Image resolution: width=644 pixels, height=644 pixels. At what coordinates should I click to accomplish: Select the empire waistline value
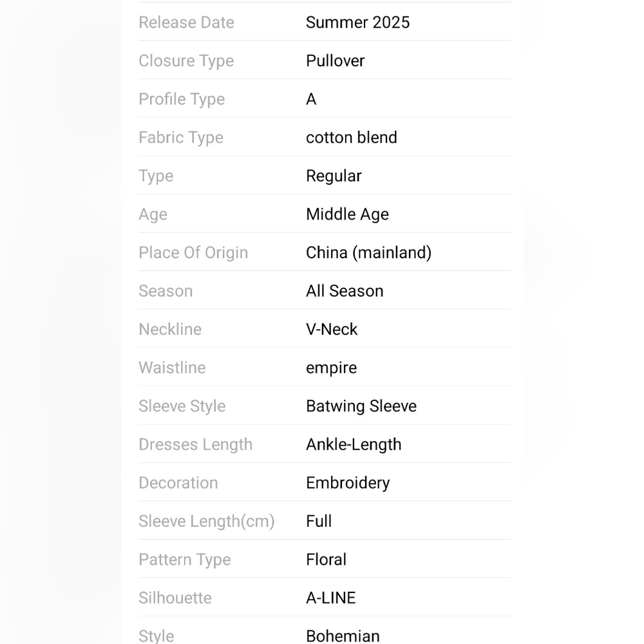tap(332, 368)
